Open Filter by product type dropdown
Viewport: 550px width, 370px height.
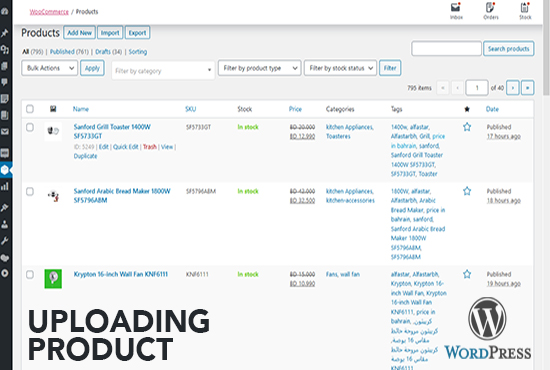point(260,68)
